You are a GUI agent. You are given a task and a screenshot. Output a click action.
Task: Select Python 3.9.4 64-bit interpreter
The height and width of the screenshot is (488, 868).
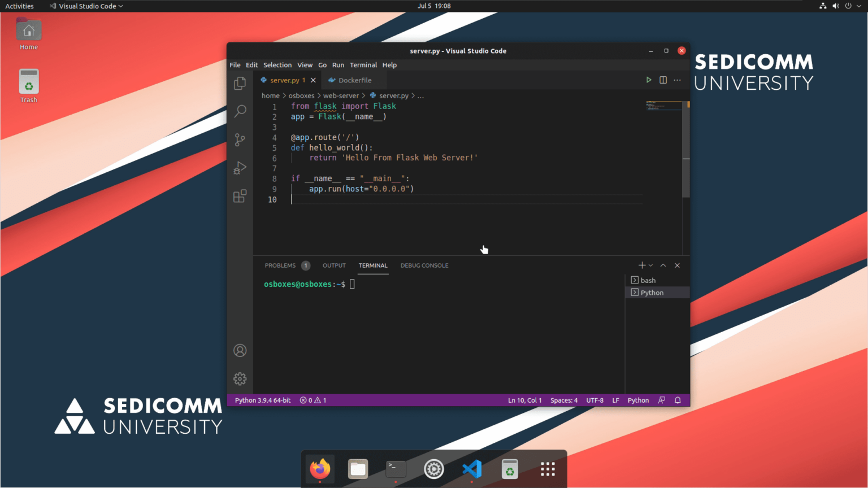(263, 400)
